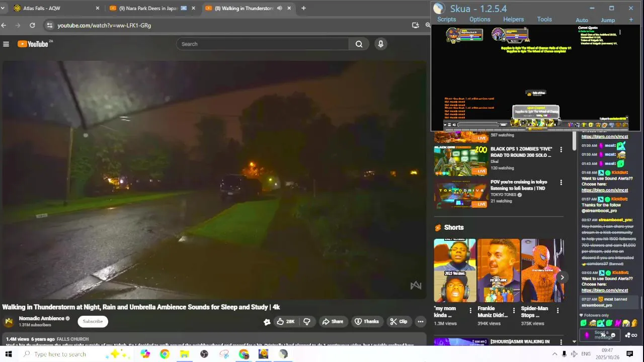Click the plus button in Skua
The width and height of the screenshot is (644, 362).
[631, 20]
